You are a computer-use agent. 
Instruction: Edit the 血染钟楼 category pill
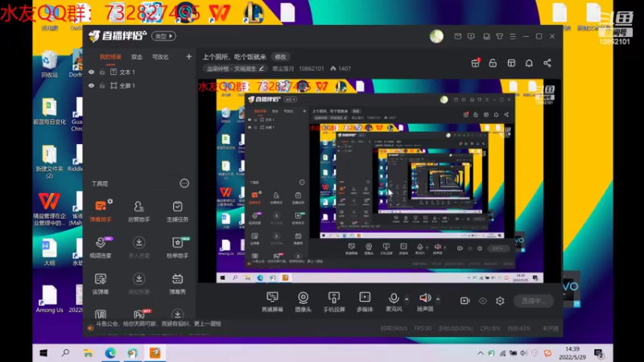(x=235, y=68)
